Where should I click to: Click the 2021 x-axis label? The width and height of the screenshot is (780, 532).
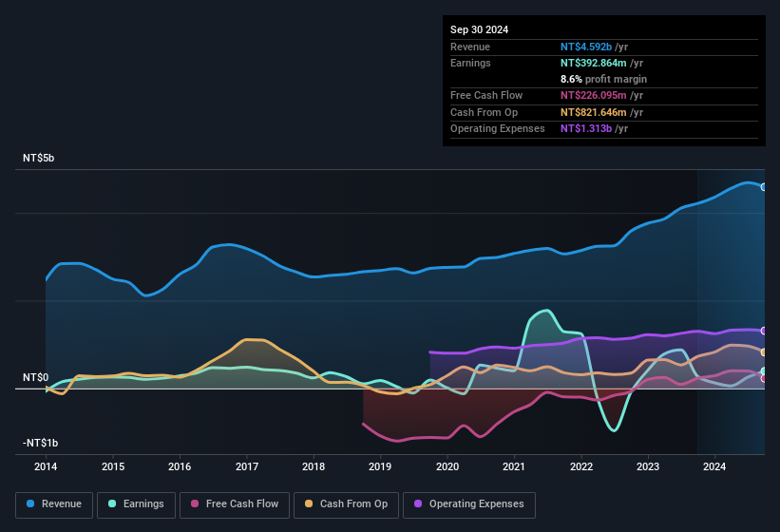[514, 466]
